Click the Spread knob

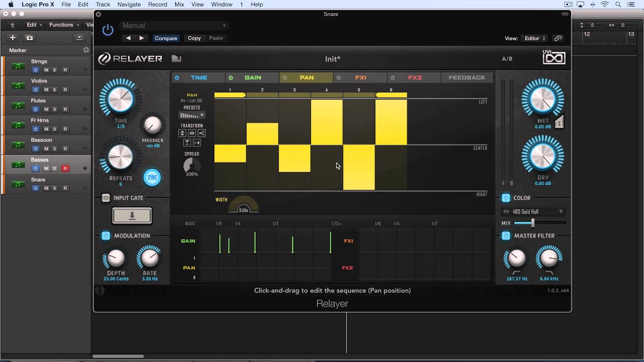coord(191,165)
